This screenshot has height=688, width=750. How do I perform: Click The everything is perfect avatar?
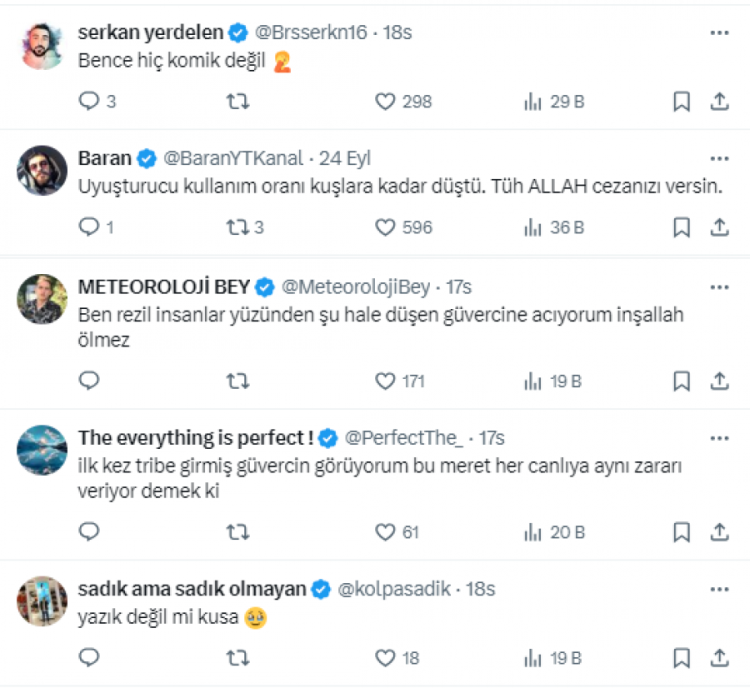tap(42, 450)
